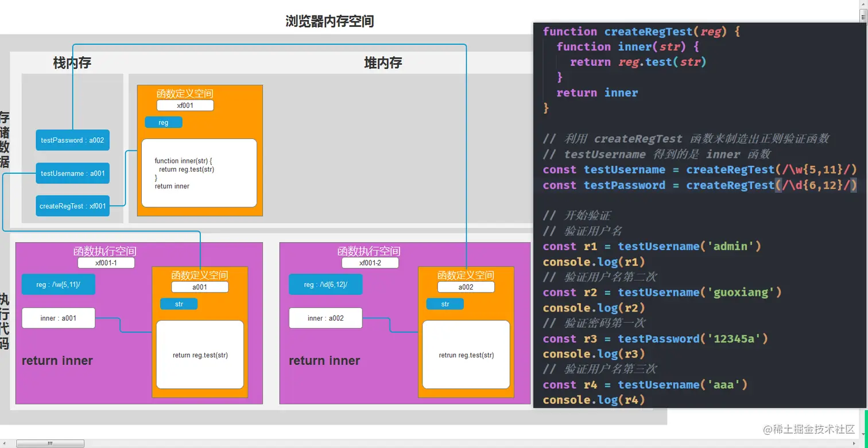
Task: Click the horizontal scrollbar thumb at bottom
Action: (x=50, y=443)
